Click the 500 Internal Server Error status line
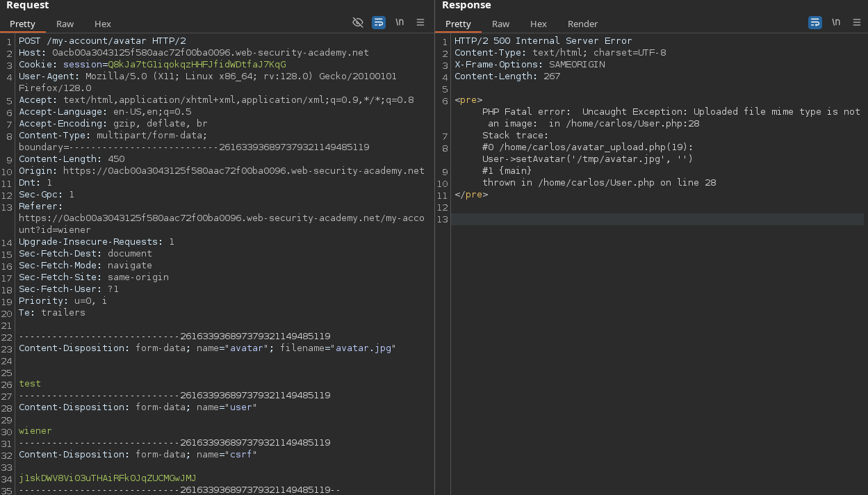 pos(543,41)
